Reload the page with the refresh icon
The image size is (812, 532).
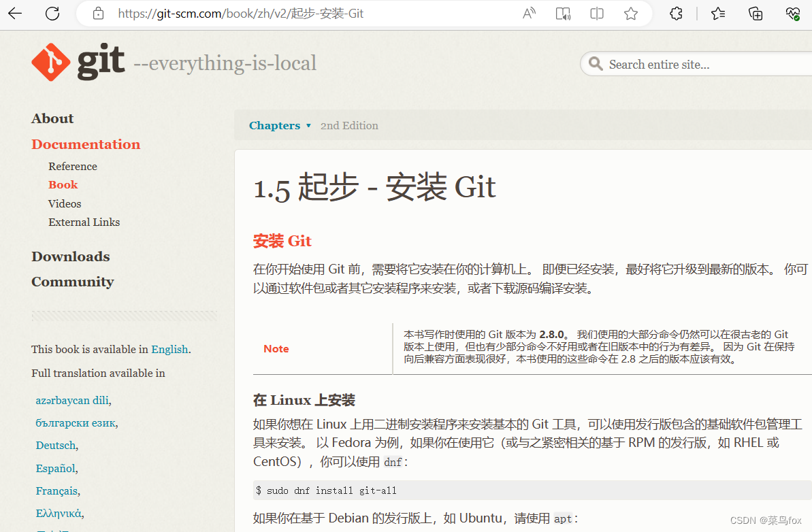coord(52,13)
